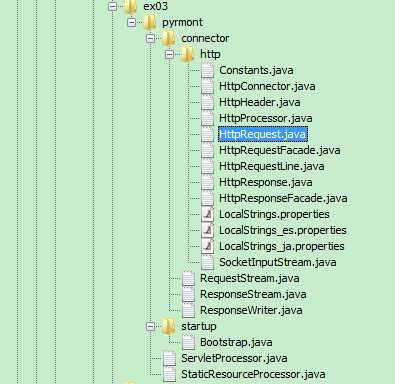
Task: Click the connector folder icon
Action: tap(168, 38)
